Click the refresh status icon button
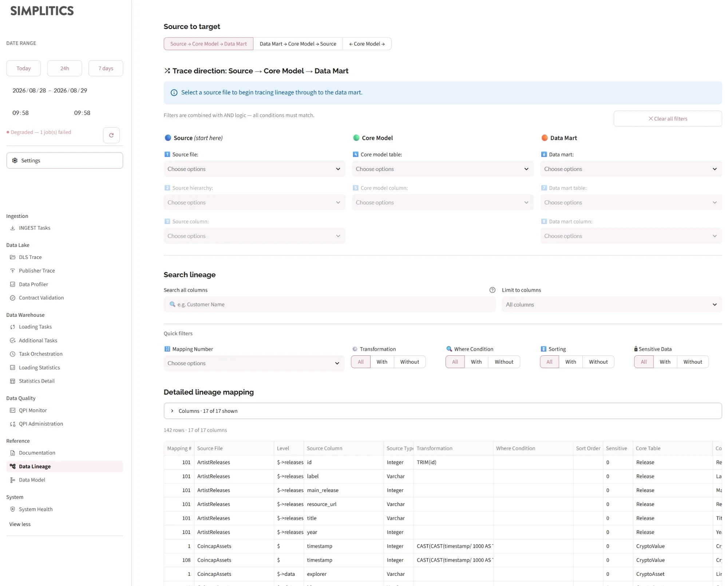The height and width of the screenshot is (586, 728). tap(111, 135)
